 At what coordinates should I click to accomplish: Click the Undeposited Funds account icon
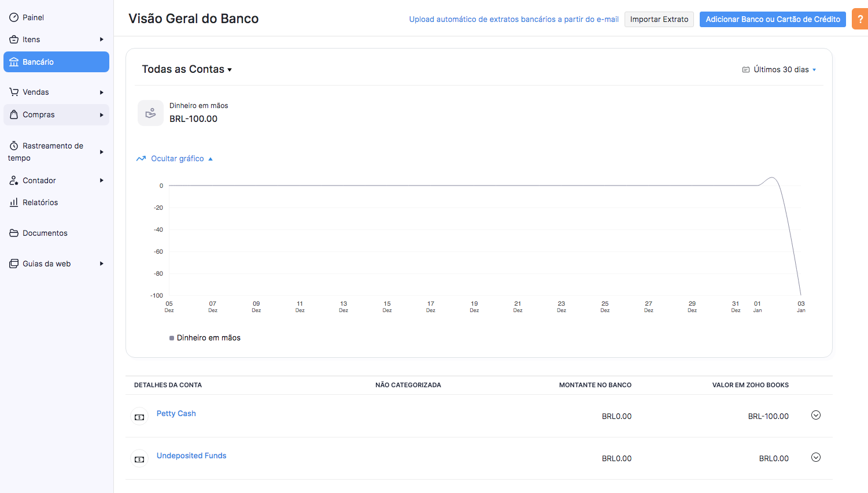[x=139, y=459]
